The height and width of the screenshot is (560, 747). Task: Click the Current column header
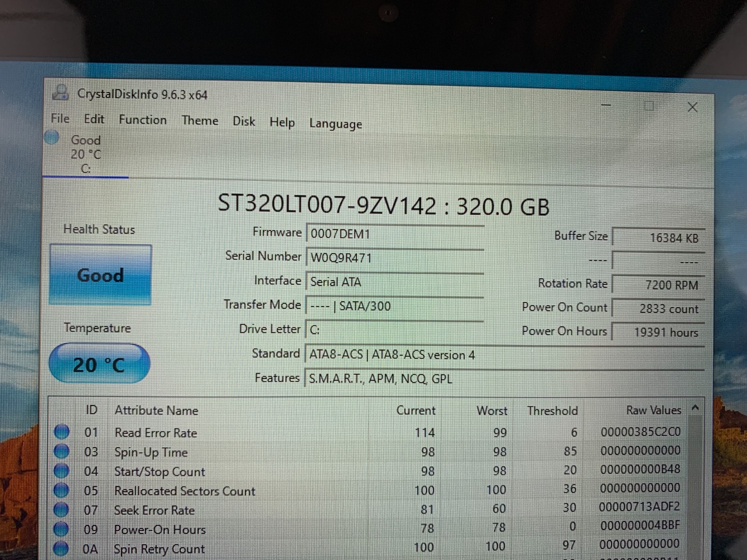[416, 411]
